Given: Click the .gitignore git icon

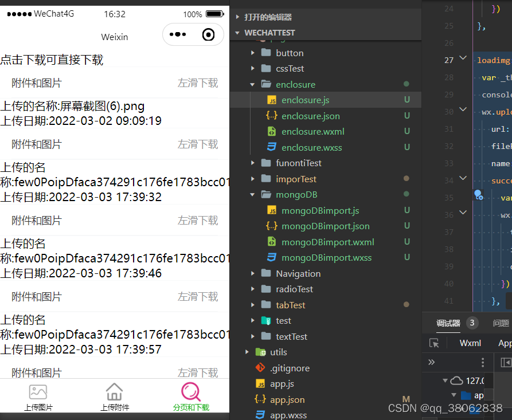Looking at the screenshot, I should pyautogui.click(x=260, y=368).
